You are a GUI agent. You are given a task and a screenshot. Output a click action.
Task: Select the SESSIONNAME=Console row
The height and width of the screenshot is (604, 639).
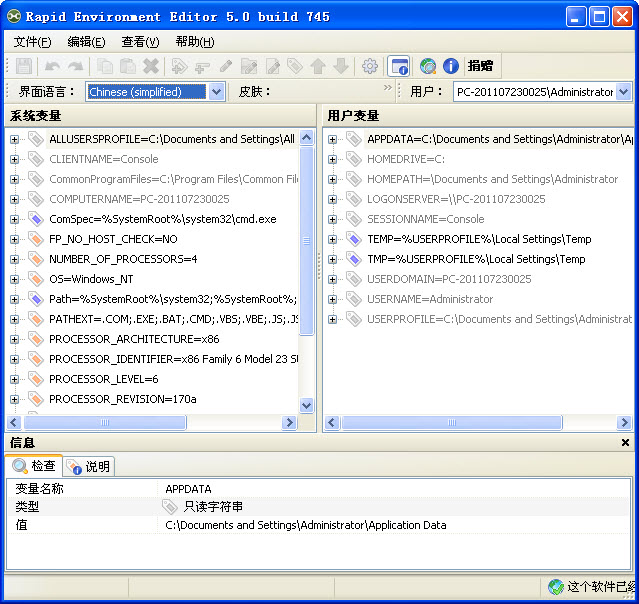point(425,219)
